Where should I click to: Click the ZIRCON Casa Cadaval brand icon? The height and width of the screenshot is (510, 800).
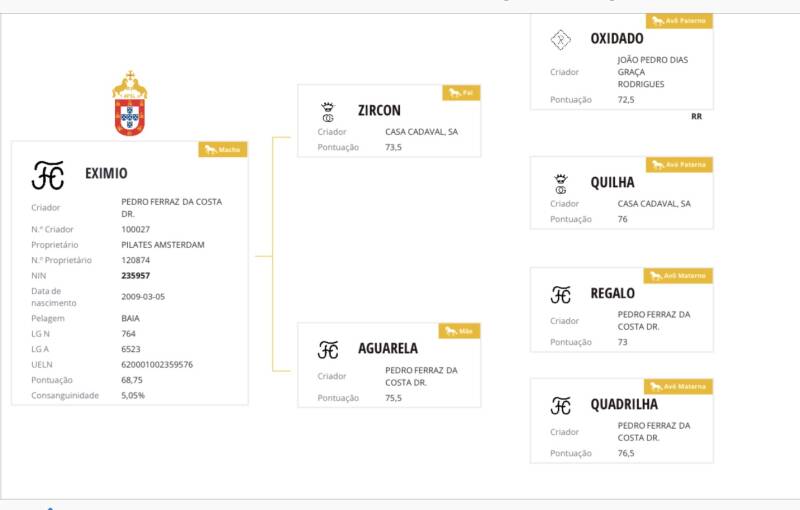click(x=327, y=111)
